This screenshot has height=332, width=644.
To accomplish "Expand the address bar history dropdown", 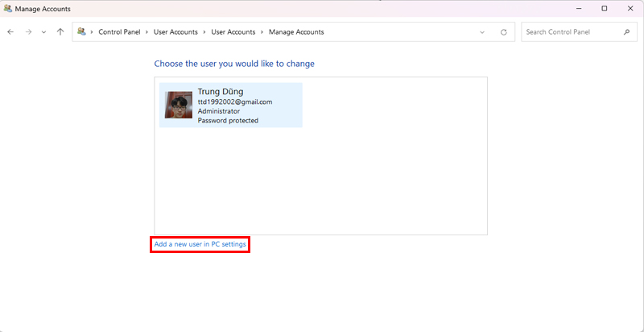I will pos(482,32).
